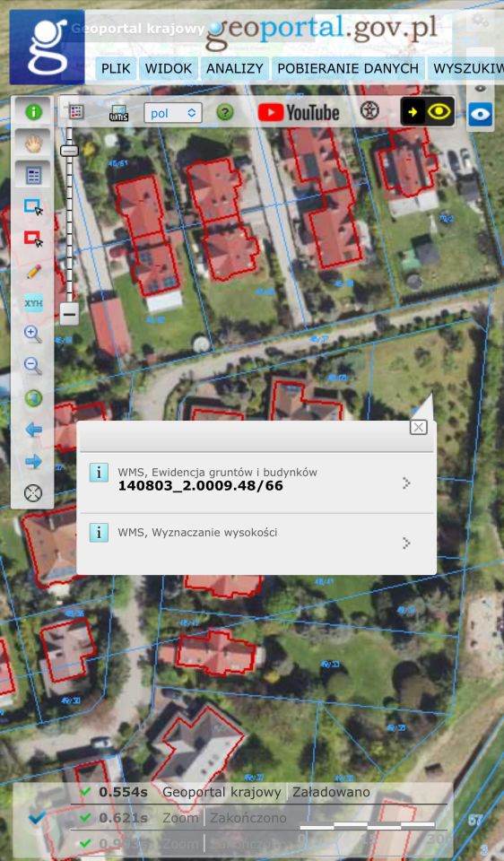
Task: Activate the hand pan tool
Action: pos(33,144)
